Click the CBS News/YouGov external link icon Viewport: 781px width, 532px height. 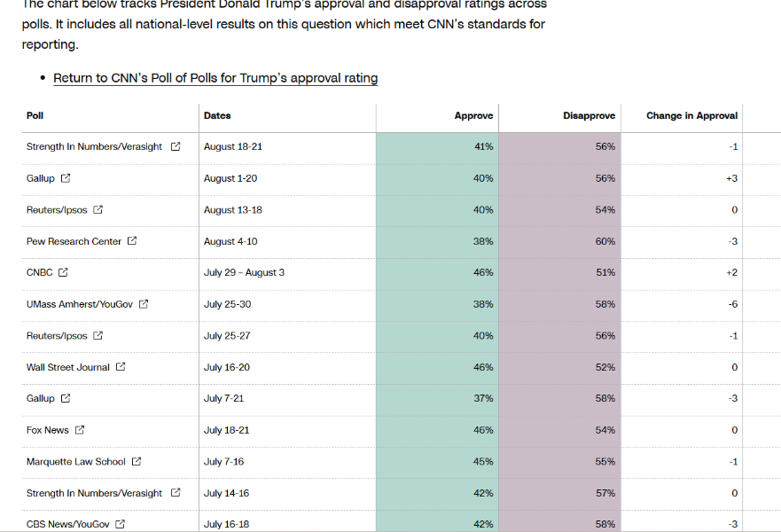pos(121,524)
